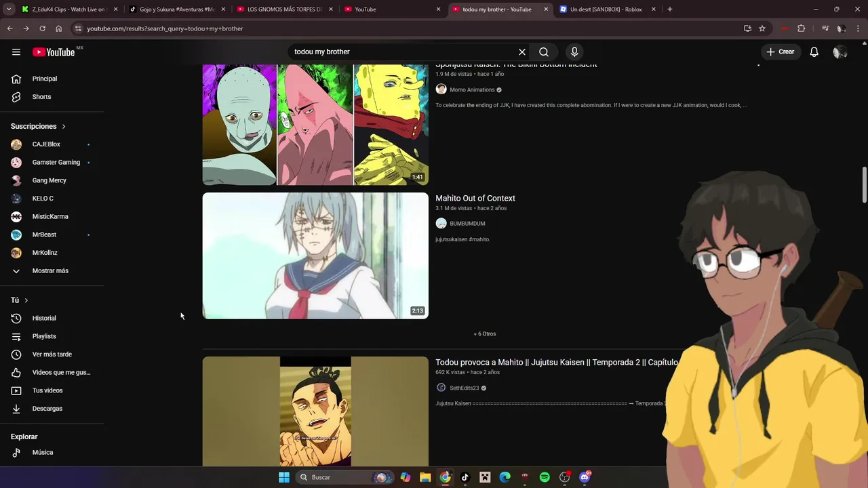Expand the Tú section

20,300
